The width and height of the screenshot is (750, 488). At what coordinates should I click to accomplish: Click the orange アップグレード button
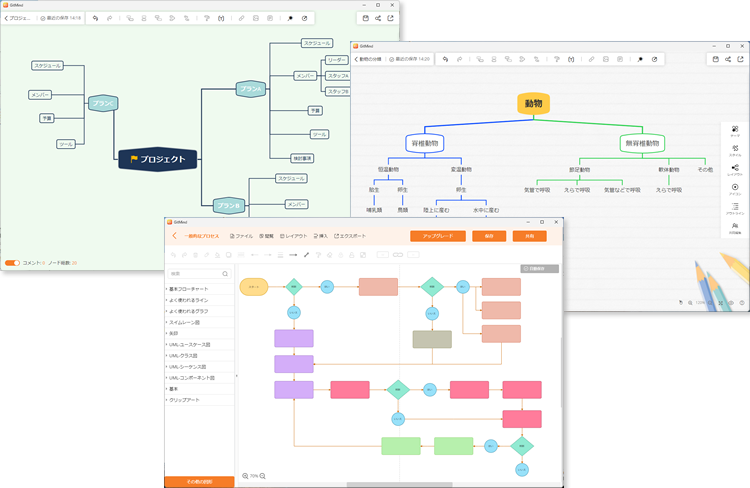pos(438,236)
